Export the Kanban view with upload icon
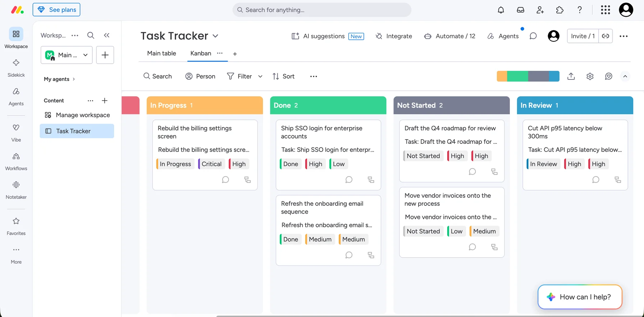The image size is (644, 317). click(571, 76)
